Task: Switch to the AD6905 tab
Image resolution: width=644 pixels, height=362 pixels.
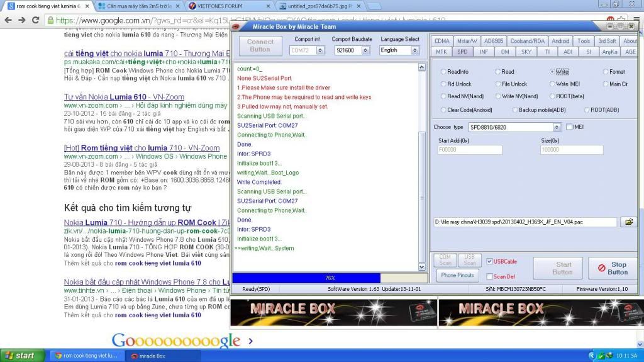Action: click(493, 41)
